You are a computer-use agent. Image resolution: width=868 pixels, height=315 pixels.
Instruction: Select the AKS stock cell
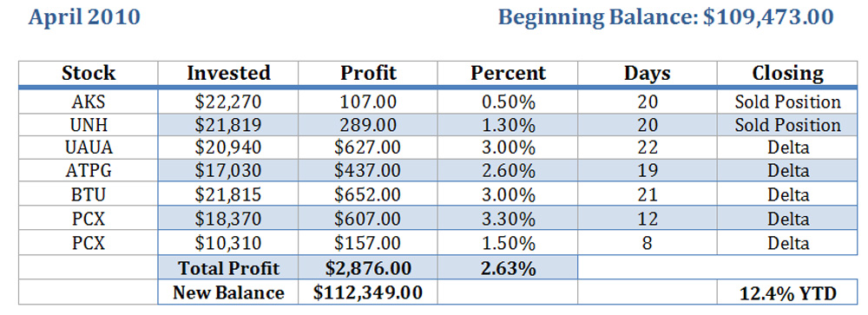pos(89,102)
